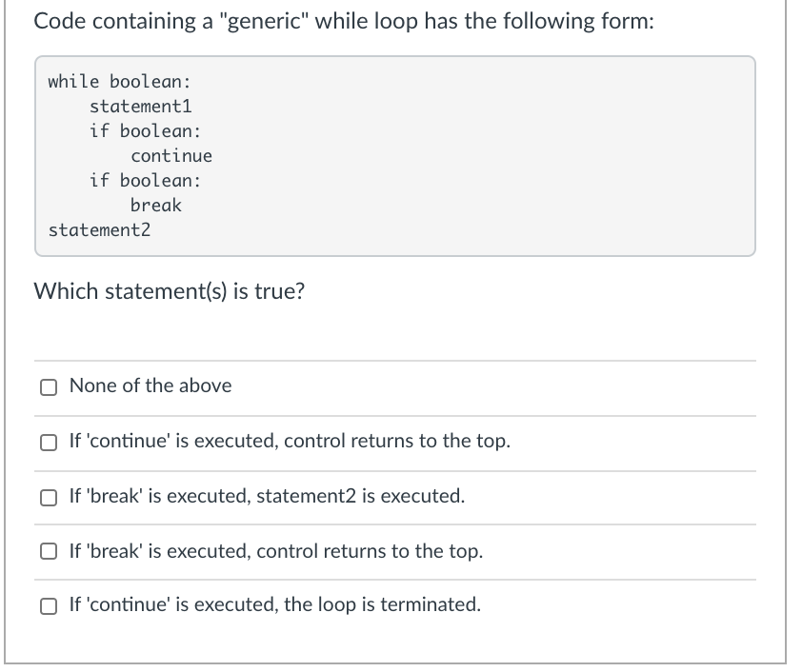Viewport: 802px width, 672px height.
Task: Check 'If break is executed, statement2 is executed'
Action: pyautogui.click(x=47, y=495)
